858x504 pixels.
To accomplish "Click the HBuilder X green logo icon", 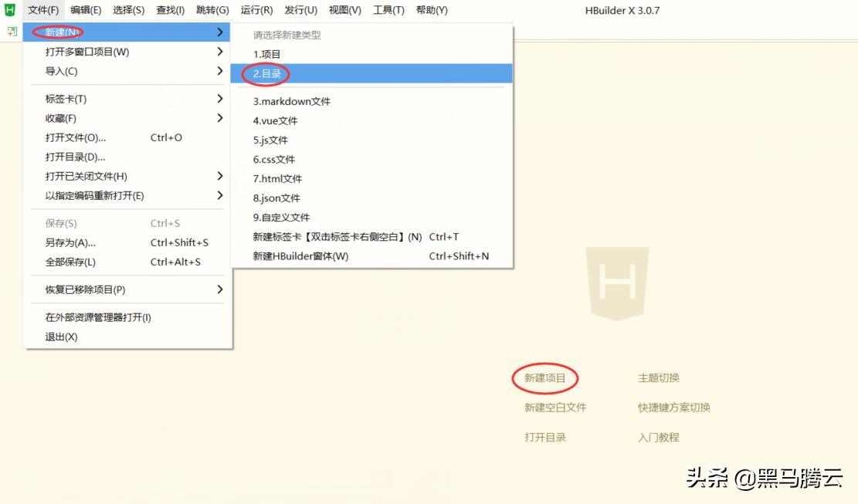I will tap(10, 10).
